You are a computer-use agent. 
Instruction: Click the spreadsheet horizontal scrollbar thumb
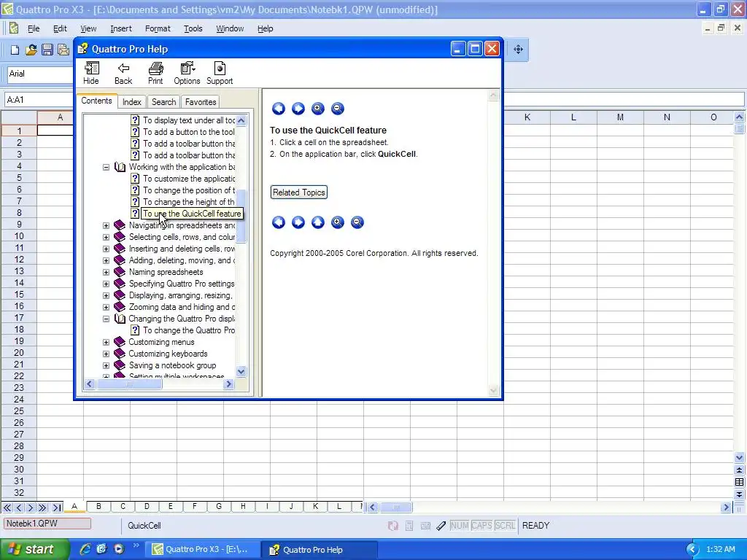click(396, 507)
